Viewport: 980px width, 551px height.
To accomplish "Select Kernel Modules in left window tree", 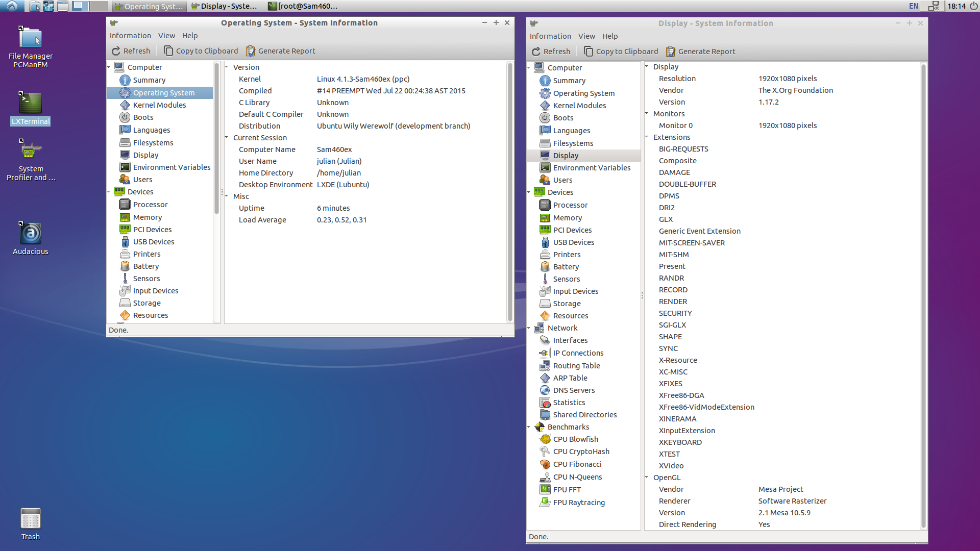I will pyautogui.click(x=159, y=105).
